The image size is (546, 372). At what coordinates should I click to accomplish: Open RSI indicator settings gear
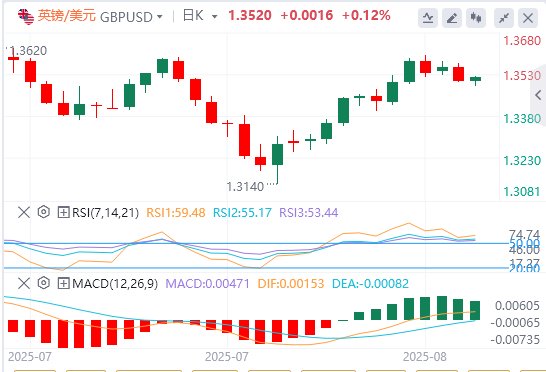click(44, 212)
